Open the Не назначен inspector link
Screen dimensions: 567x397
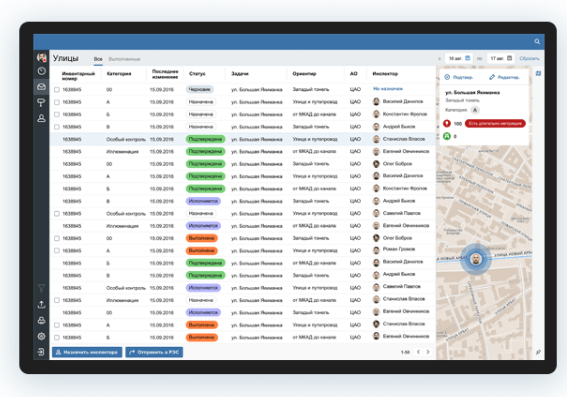coord(388,89)
